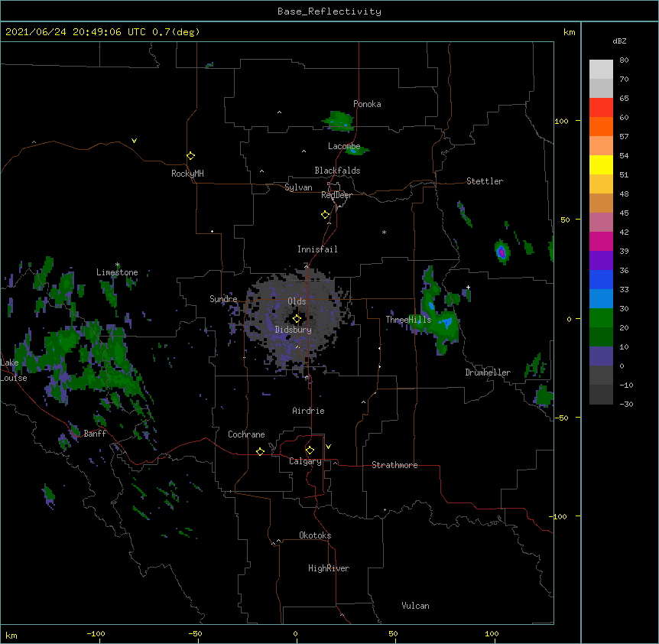
Task: Click the green 30 dBZ legend swatch
Action: coord(601,318)
